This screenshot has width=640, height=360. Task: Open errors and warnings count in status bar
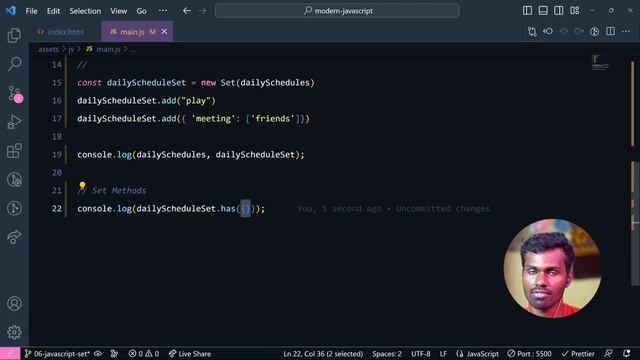[x=144, y=354]
